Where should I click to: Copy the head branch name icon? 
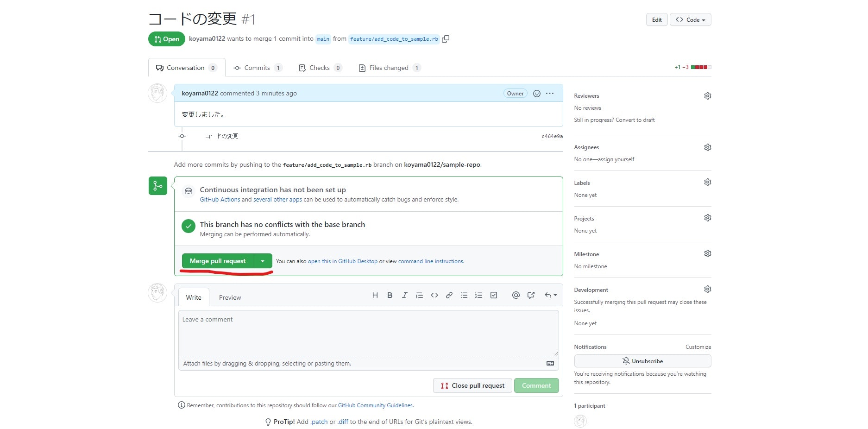pos(446,39)
